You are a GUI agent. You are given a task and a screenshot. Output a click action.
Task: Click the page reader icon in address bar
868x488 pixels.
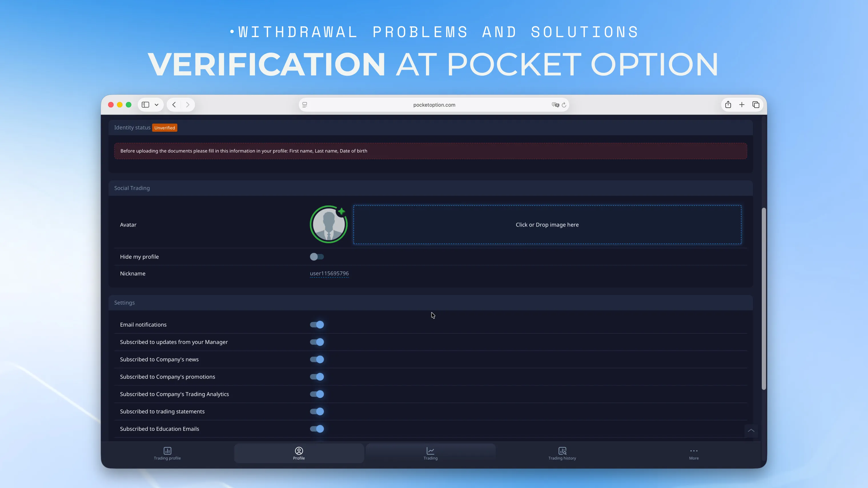tap(305, 105)
